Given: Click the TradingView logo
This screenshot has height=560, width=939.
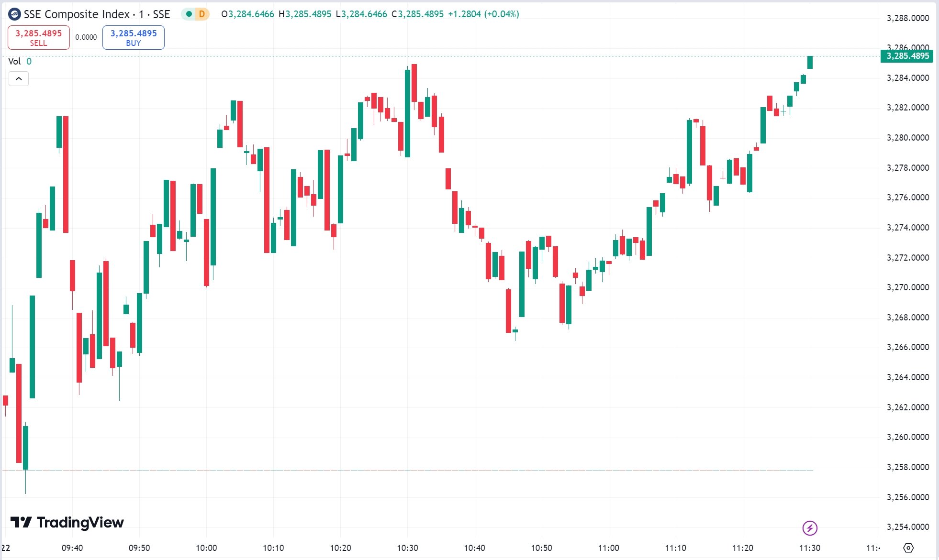Looking at the screenshot, I should 67,522.
